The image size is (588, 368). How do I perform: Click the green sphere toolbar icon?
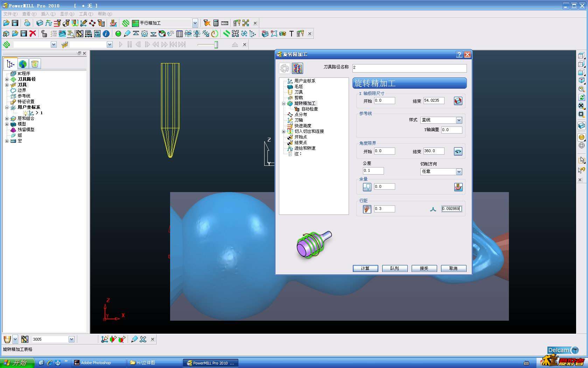pyautogui.click(x=118, y=34)
